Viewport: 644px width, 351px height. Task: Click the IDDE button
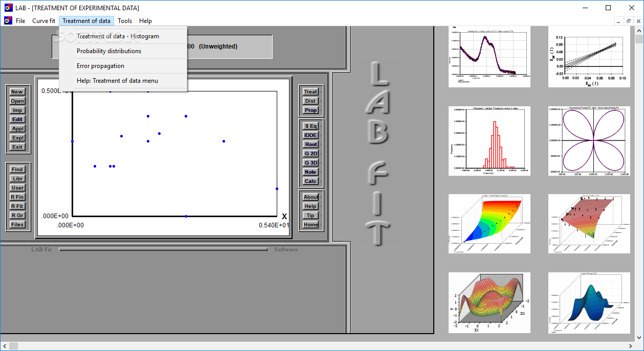point(310,135)
